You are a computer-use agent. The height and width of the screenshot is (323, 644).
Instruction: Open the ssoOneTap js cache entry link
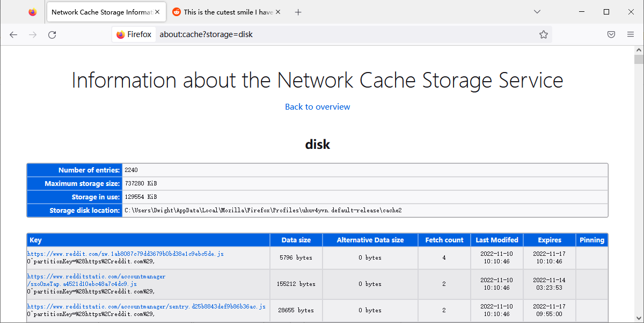pos(82,284)
